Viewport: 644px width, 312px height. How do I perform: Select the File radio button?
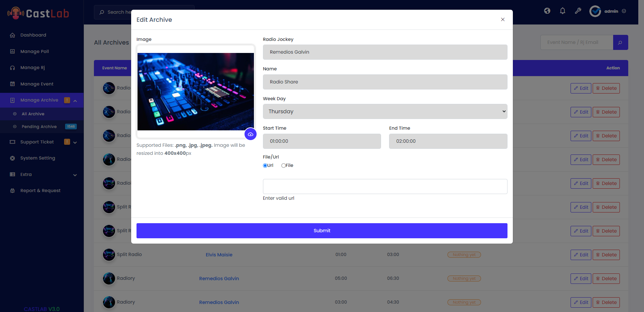point(284,165)
